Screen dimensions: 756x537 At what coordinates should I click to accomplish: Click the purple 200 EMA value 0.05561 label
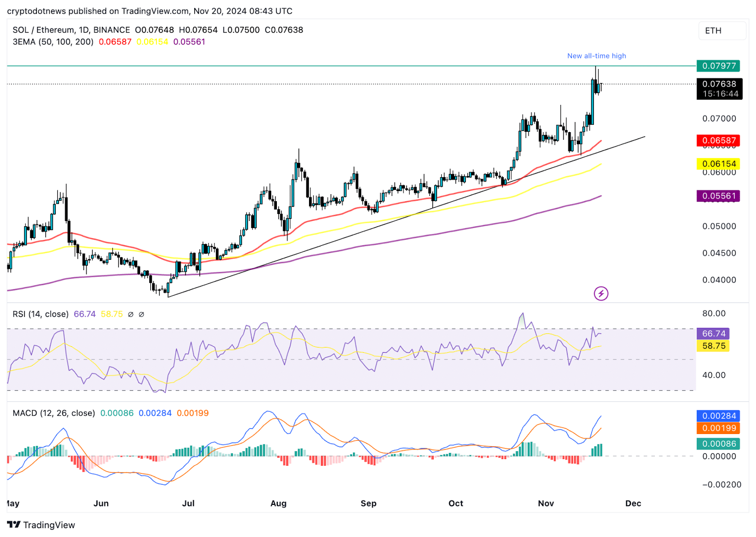(x=719, y=195)
